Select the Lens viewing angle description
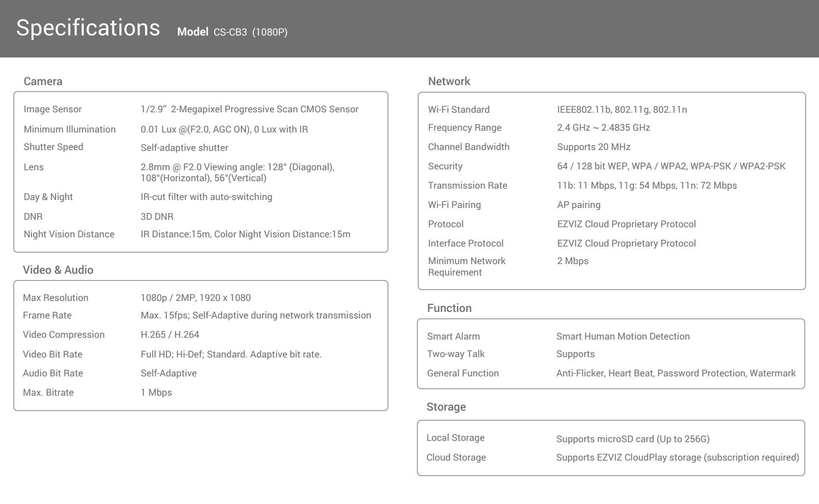The image size is (819, 504). point(237,172)
